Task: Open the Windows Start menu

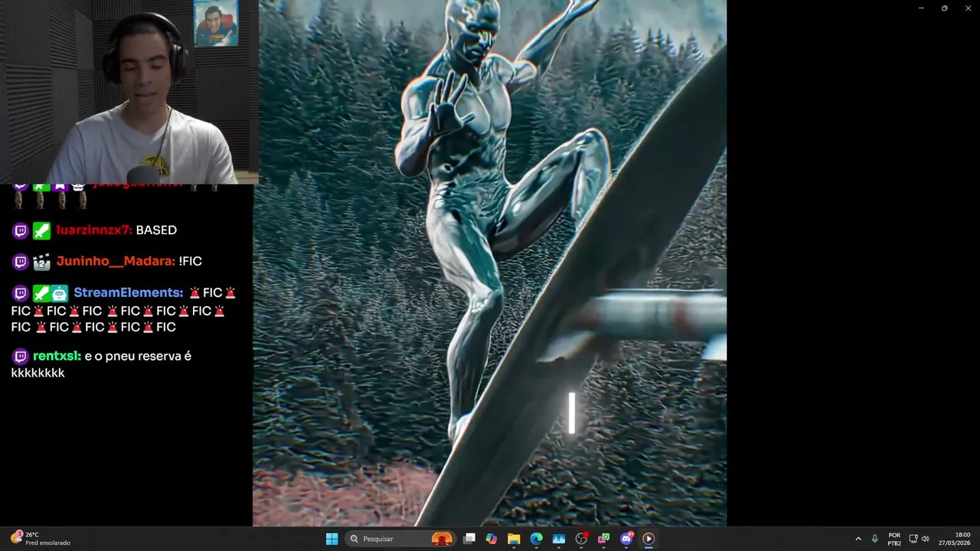Action: tap(332, 539)
